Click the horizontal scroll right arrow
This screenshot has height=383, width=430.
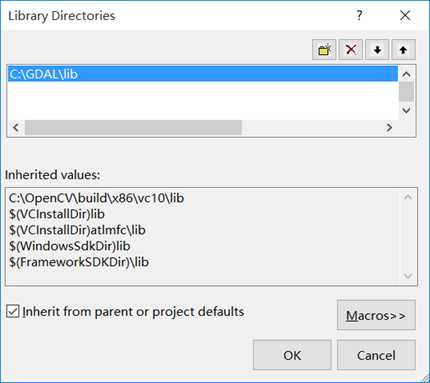[x=389, y=127]
